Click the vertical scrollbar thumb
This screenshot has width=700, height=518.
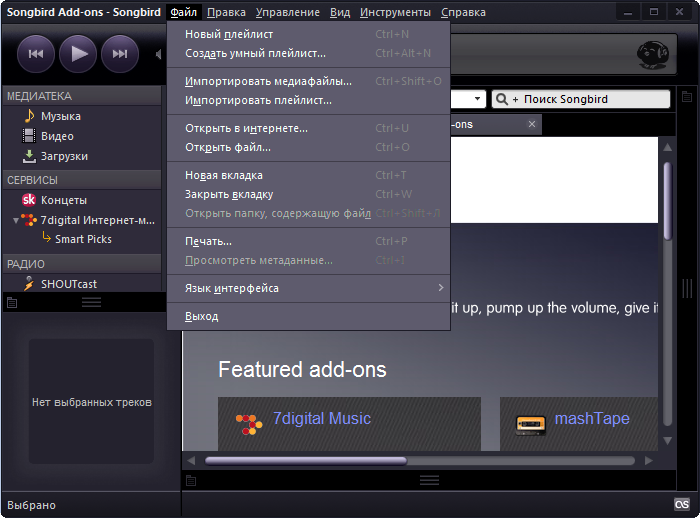click(x=667, y=201)
